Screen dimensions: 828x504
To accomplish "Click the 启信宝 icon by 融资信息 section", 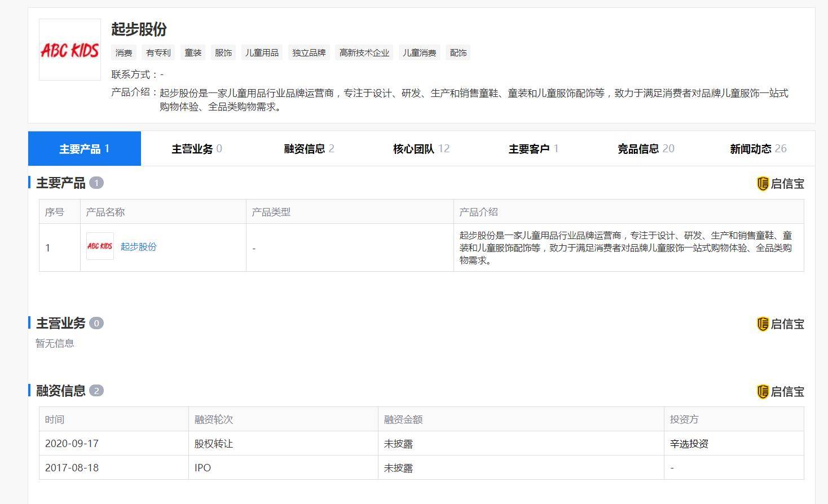I will (781, 391).
